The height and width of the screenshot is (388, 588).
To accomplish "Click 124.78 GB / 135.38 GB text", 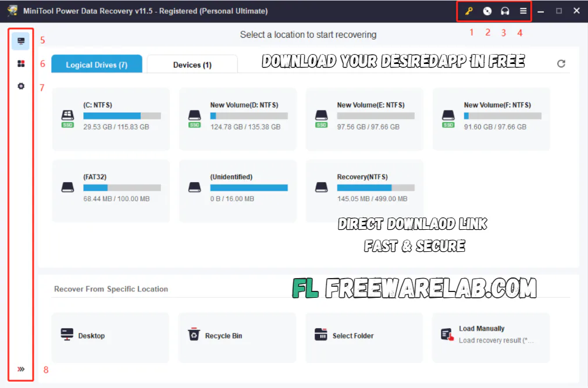I will click(245, 127).
